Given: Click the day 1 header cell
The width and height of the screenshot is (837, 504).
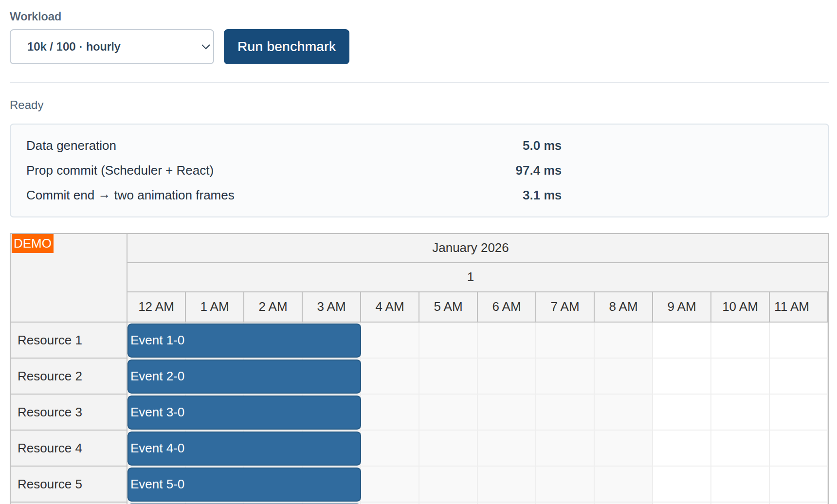Looking at the screenshot, I should pos(478,277).
